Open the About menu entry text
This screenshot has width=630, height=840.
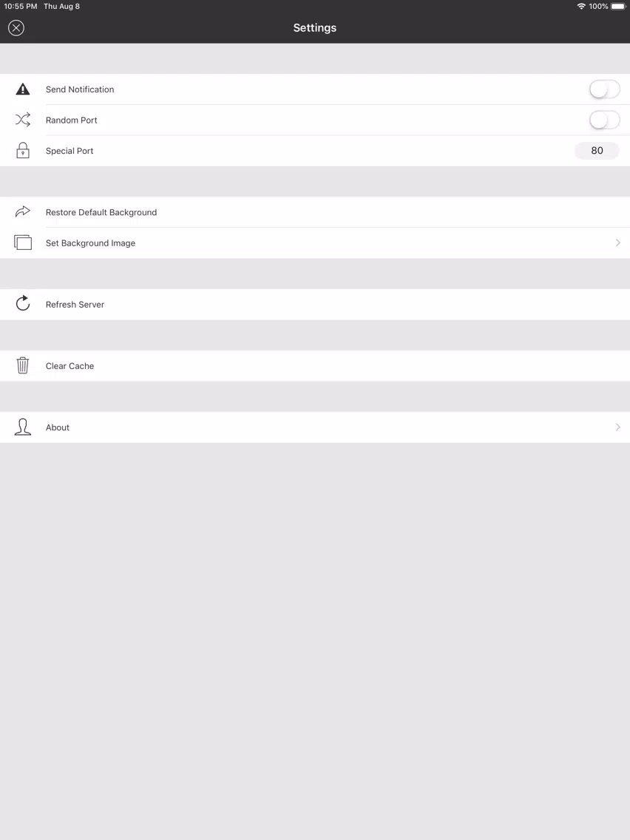(x=58, y=427)
